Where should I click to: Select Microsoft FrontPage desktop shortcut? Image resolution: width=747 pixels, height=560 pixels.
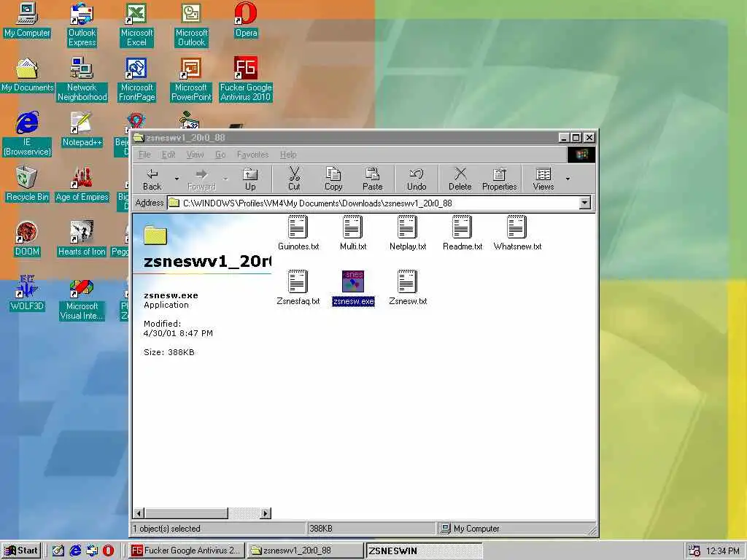pyautogui.click(x=136, y=79)
